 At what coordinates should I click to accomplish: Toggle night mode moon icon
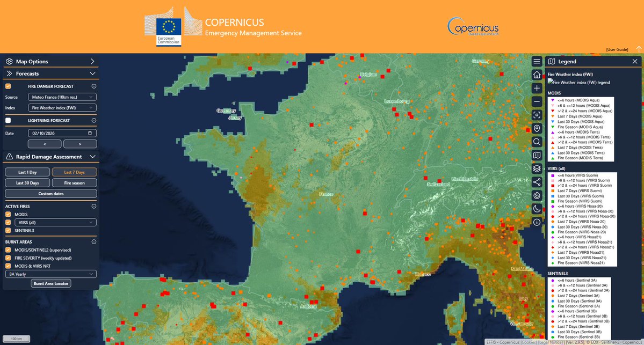pos(537,209)
